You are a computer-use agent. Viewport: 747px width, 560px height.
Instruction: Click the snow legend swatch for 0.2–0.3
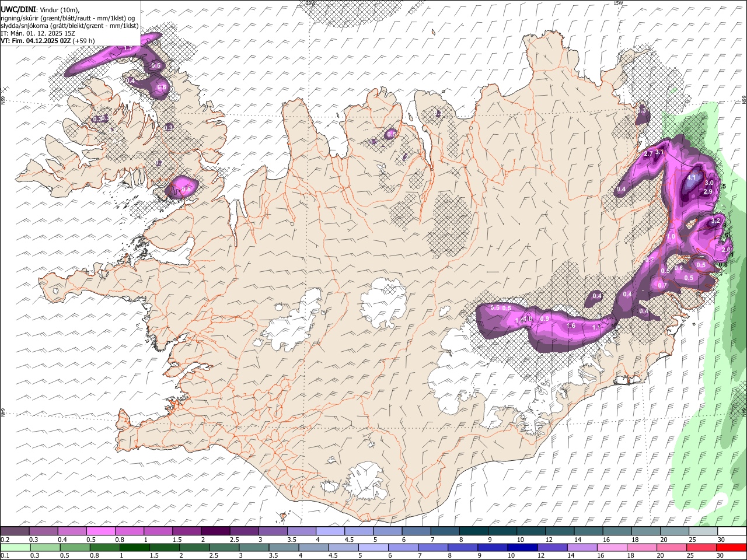click(x=15, y=531)
